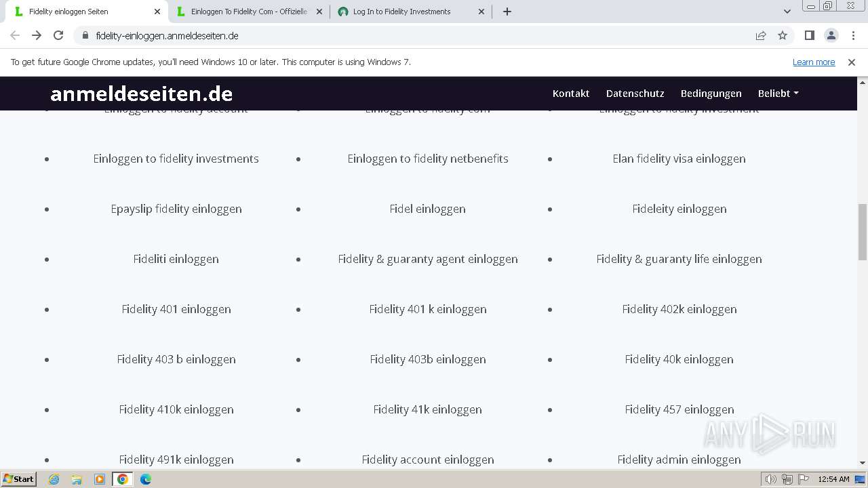Close the Log In to Fidelity Investments tab
Image resolution: width=868 pixels, height=488 pixels.
[481, 12]
